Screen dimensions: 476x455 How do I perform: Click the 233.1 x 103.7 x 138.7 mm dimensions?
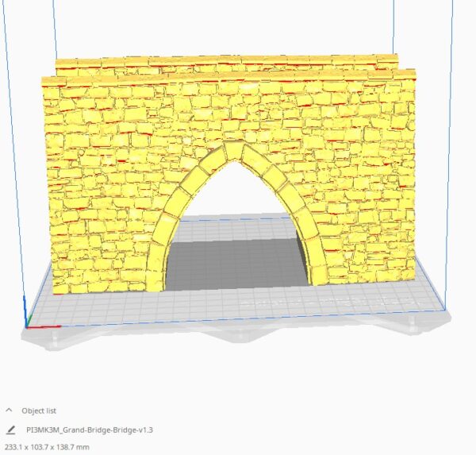47,447
